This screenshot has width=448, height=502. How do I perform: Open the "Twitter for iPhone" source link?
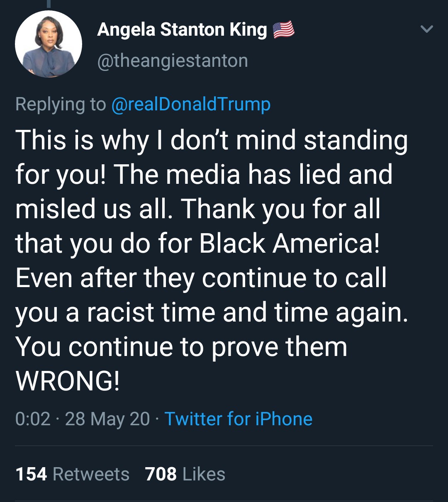point(238,419)
